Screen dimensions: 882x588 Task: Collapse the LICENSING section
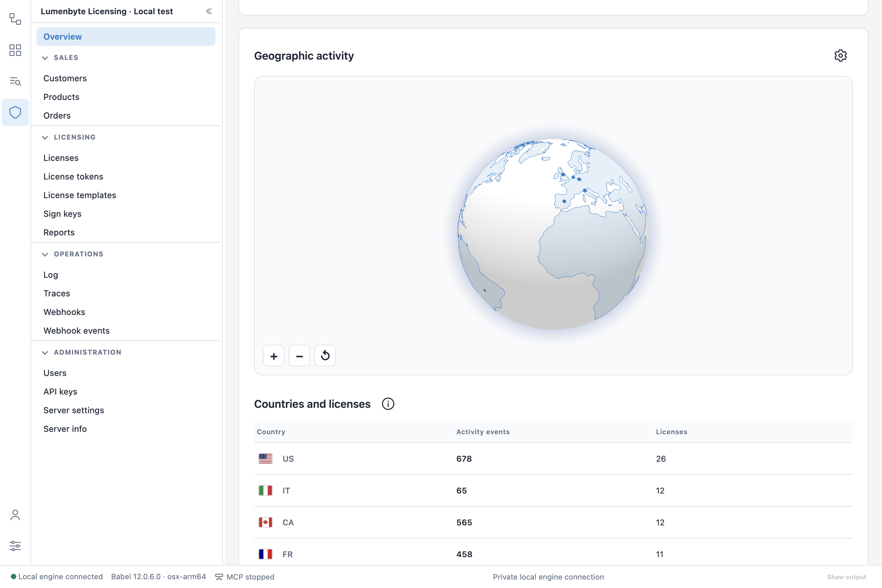pos(45,137)
